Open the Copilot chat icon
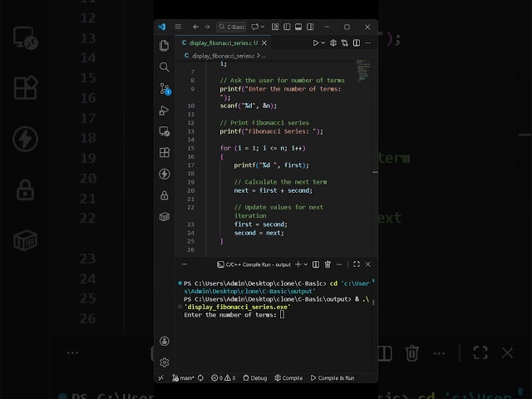 255,27
